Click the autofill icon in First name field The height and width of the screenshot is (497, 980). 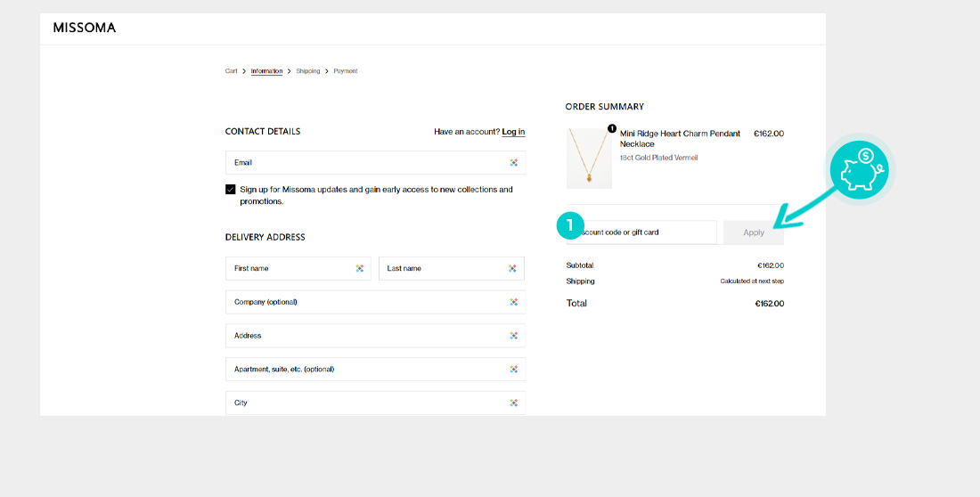point(360,268)
